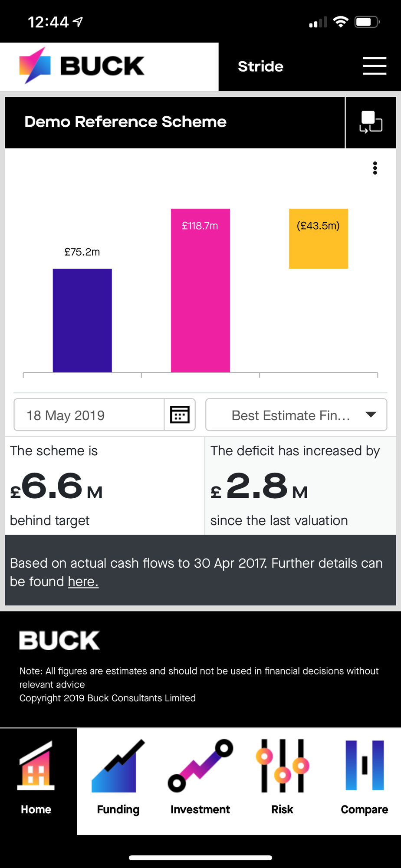This screenshot has width=401, height=868.
Task: Open the Compare section
Action: [x=364, y=780]
